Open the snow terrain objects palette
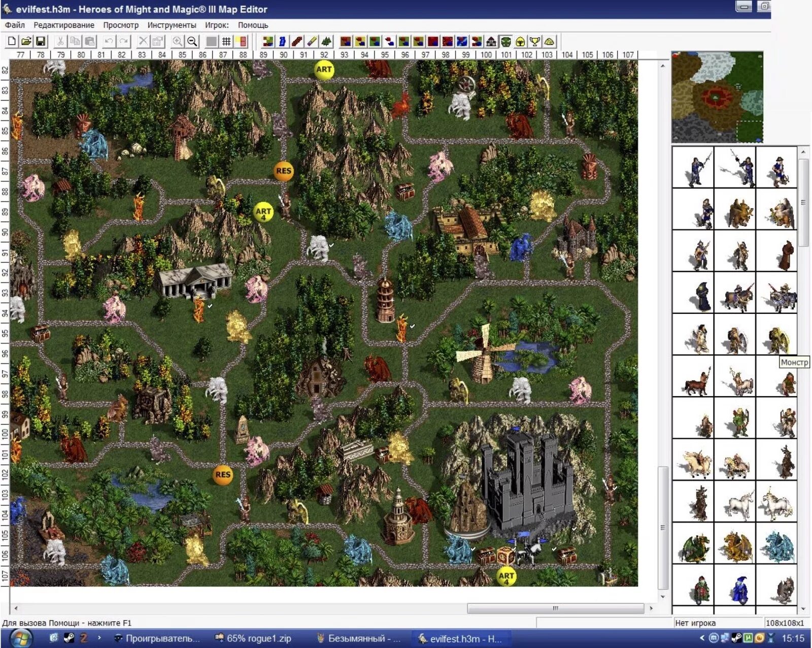Image resolution: width=812 pixels, height=648 pixels. point(389,42)
